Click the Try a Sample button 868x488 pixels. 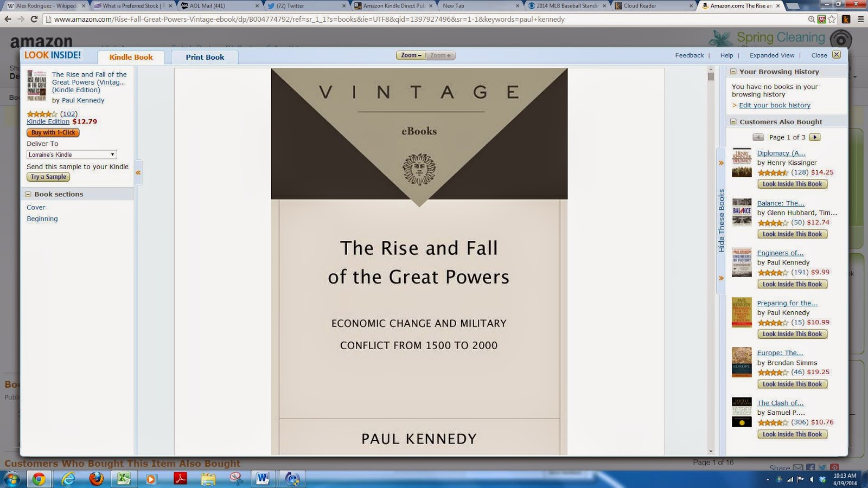pyautogui.click(x=48, y=177)
